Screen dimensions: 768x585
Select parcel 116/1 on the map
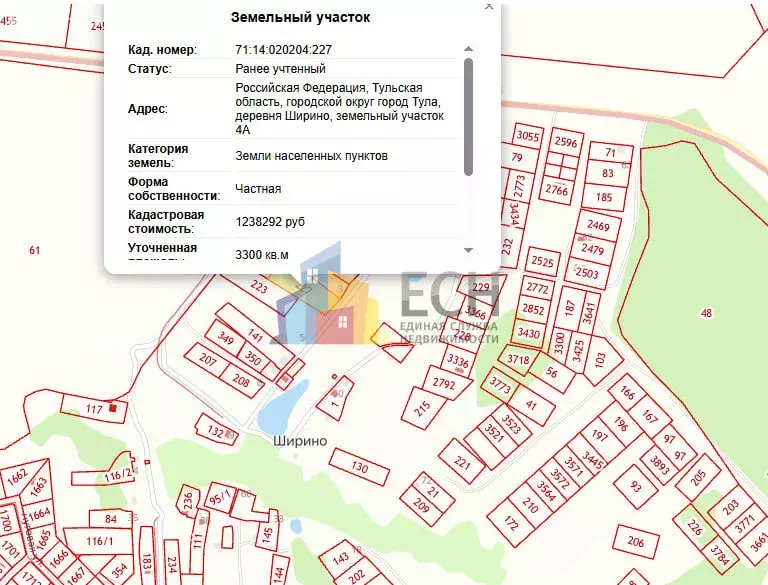pyautogui.click(x=99, y=541)
